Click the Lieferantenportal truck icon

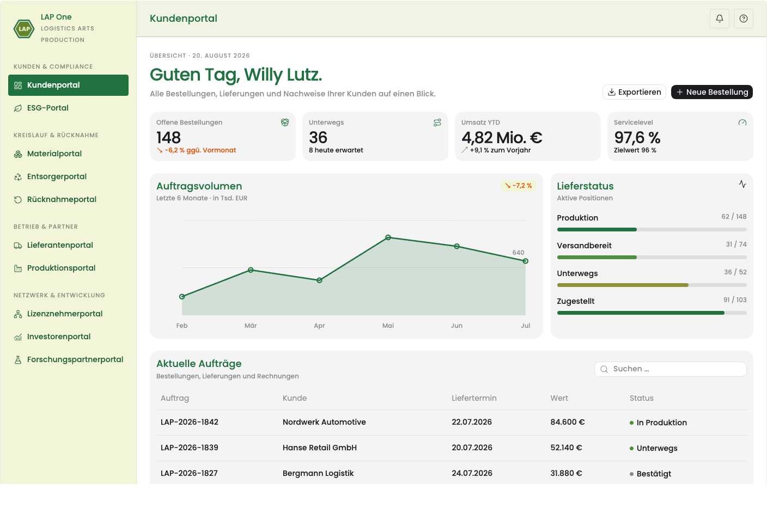click(x=18, y=246)
